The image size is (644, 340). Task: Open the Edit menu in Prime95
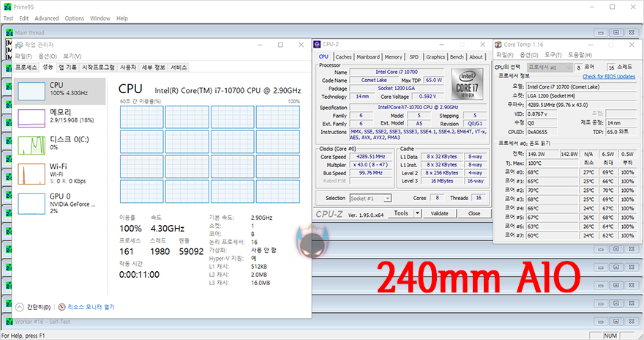point(24,18)
